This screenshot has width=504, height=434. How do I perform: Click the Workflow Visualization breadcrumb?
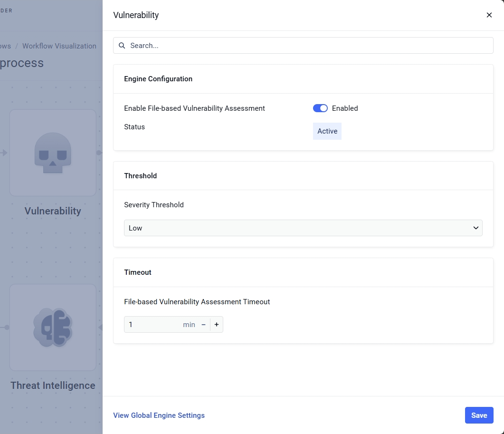pos(59,46)
